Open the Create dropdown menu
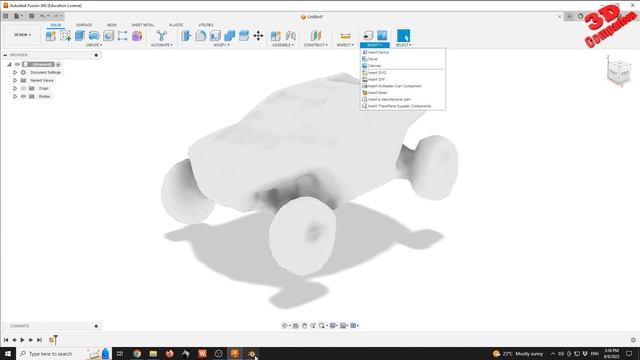This screenshot has height=360, width=640. pos(94,45)
